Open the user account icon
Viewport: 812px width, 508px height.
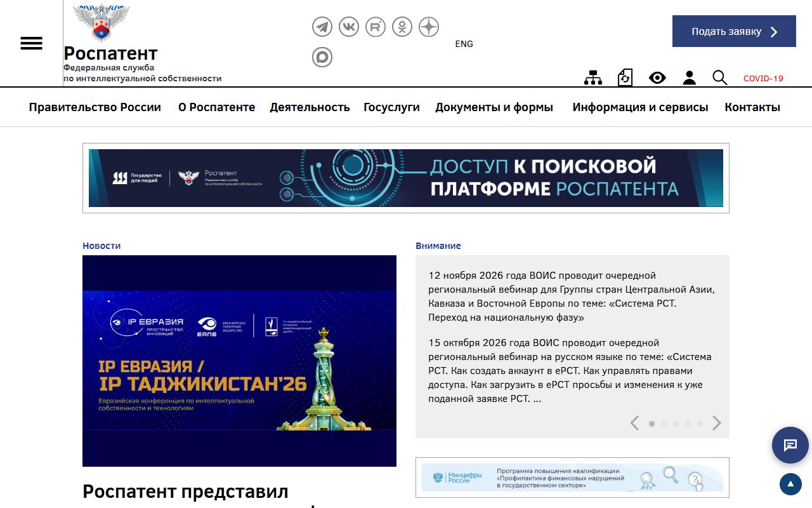[689, 77]
